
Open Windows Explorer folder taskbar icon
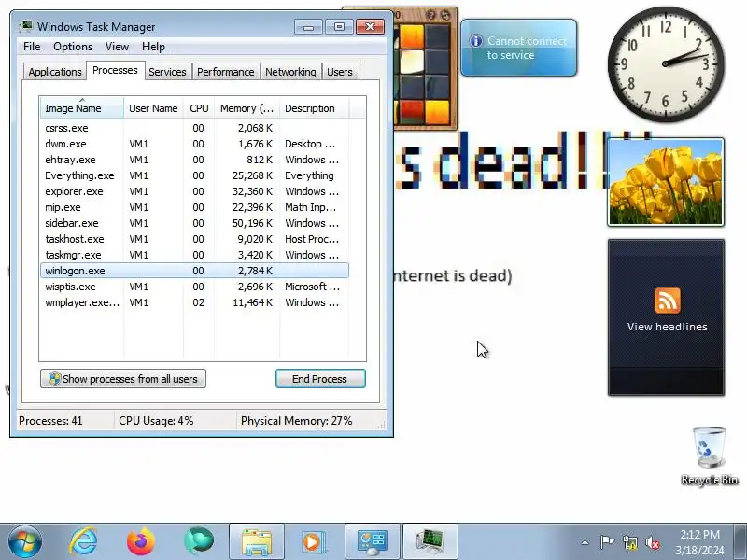tap(256, 542)
